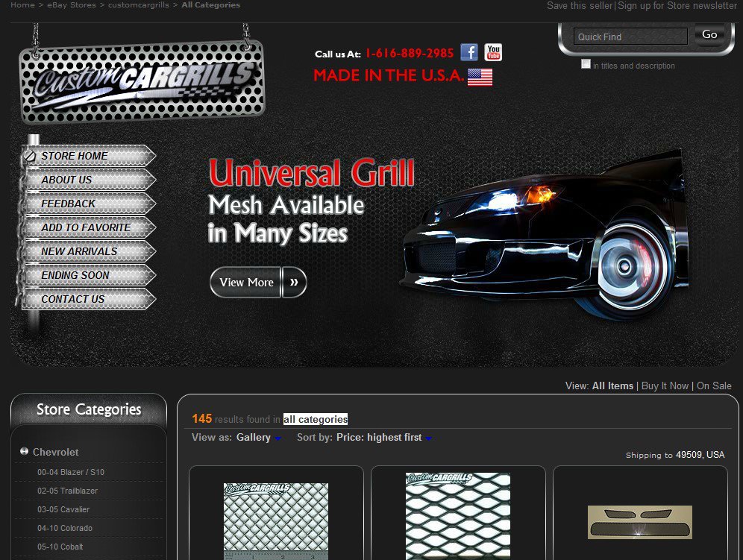The width and height of the screenshot is (743, 560).
Task: Click the Made in the U.S.A. text
Action: 389,76
